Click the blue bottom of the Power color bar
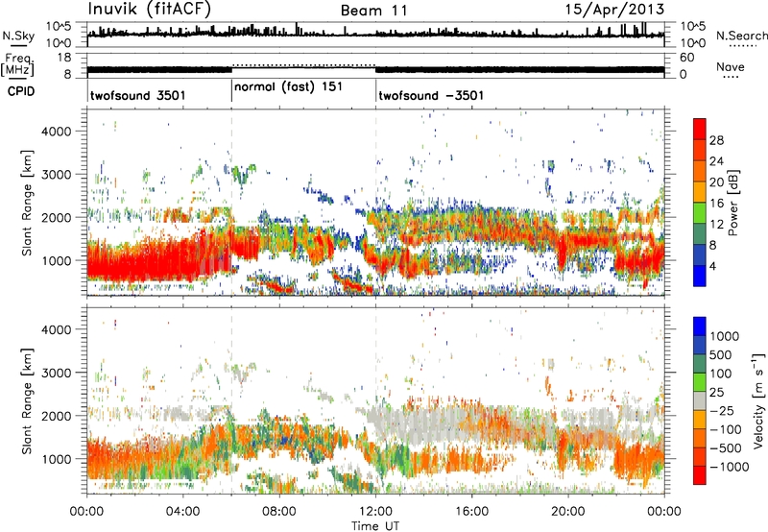 [700, 276]
